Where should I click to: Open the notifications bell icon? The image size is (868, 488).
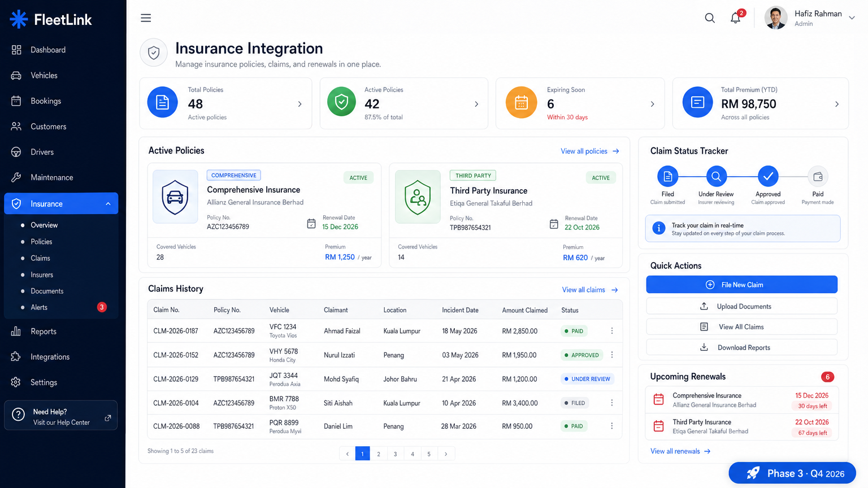[735, 18]
